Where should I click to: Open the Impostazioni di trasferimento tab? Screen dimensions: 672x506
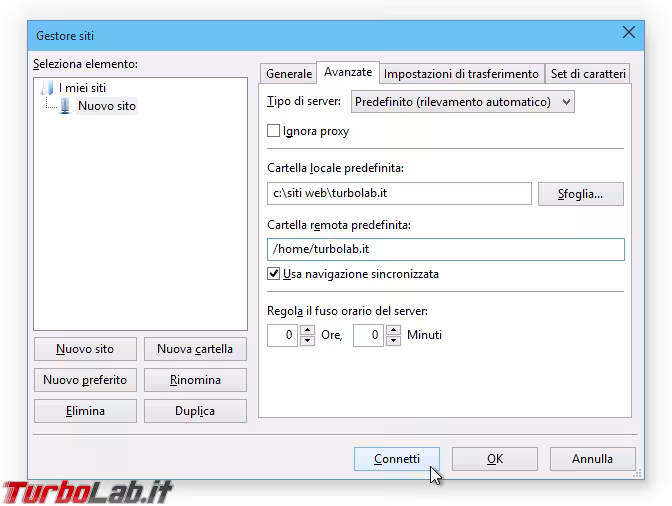click(x=461, y=73)
